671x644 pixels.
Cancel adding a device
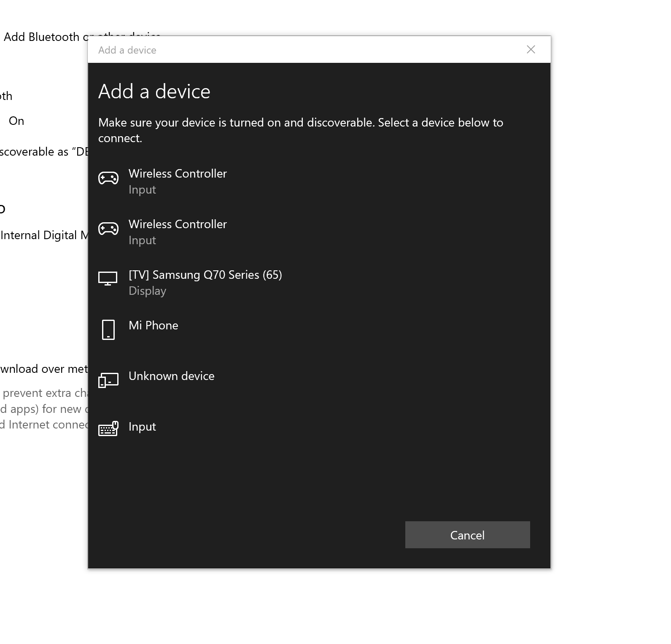pos(467,535)
